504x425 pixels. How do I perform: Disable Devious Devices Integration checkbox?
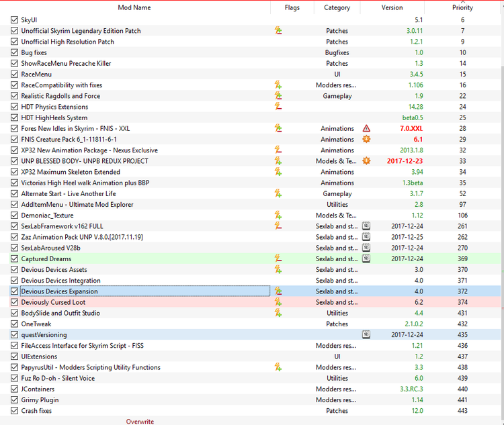[14, 281]
